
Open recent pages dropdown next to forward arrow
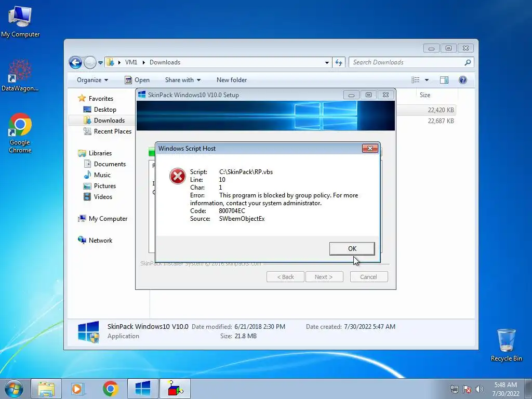point(100,62)
